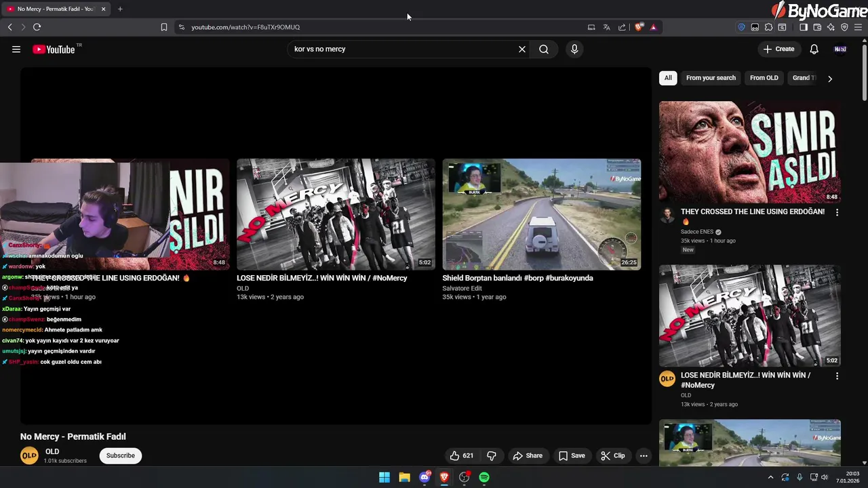The width and height of the screenshot is (868, 488).
Task: Create a Clip of the video
Action: tap(613, 455)
